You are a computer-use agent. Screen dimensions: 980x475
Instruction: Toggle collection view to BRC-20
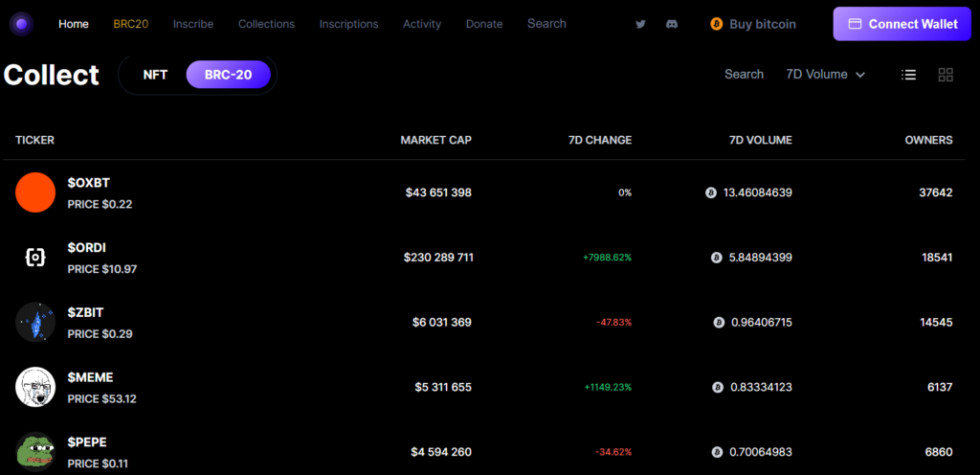pos(228,75)
